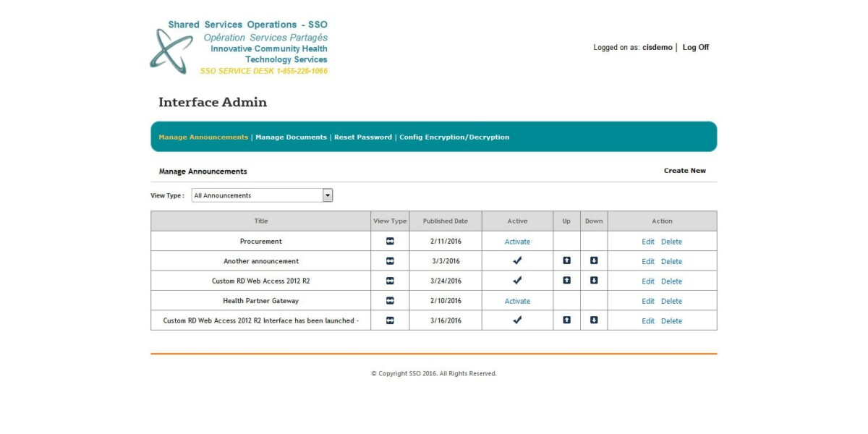Toggle Active checkmark for Another announcement
868x434 pixels.
516,261
